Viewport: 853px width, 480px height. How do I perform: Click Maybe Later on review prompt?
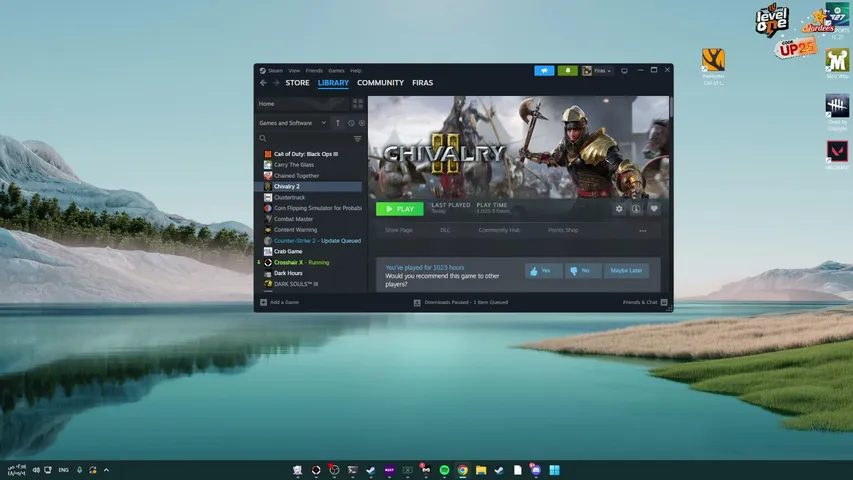click(x=626, y=270)
